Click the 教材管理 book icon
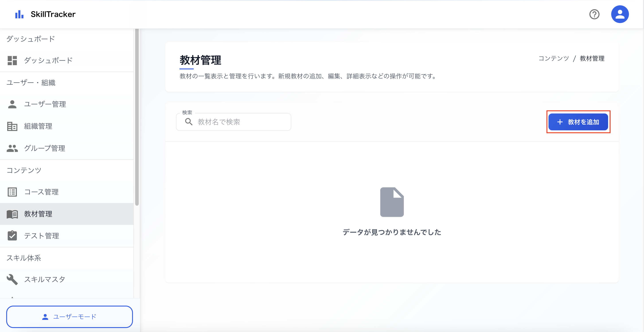Viewport: 644px width, 332px height. (x=12, y=214)
